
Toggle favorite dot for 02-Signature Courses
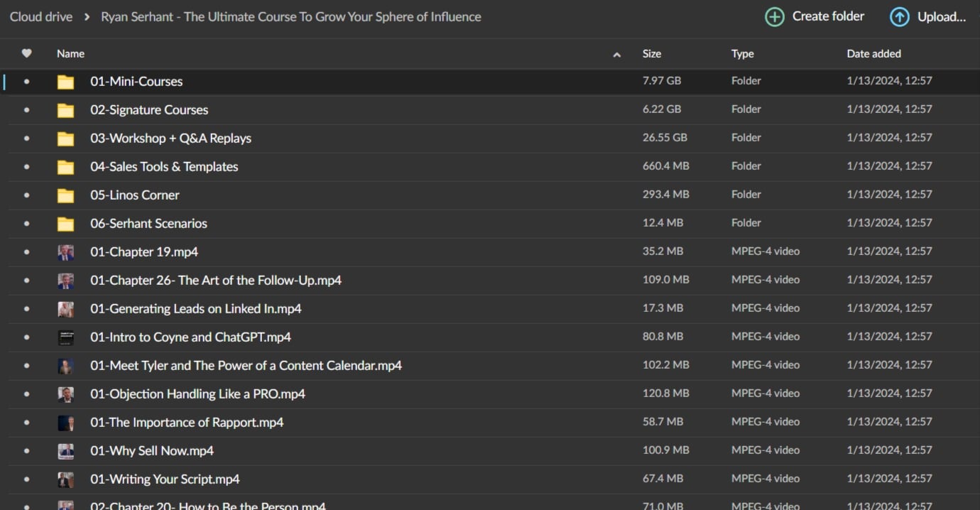pyautogui.click(x=27, y=110)
